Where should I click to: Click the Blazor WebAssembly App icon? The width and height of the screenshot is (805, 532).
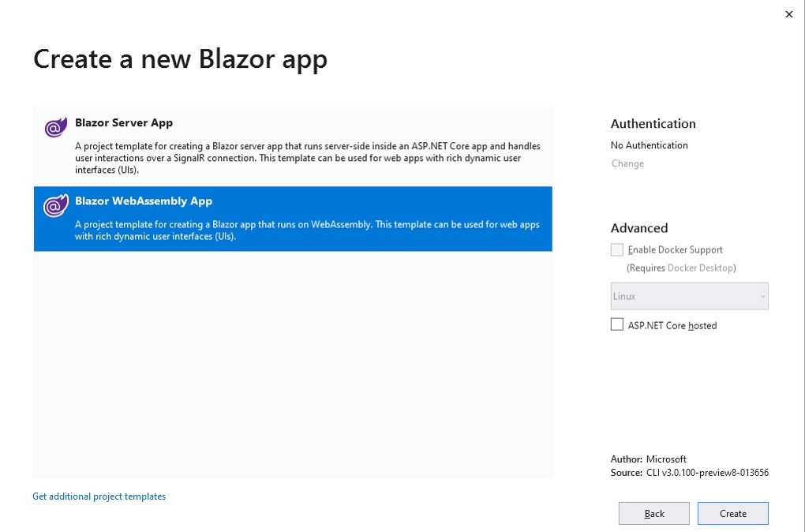click(55, 206)
